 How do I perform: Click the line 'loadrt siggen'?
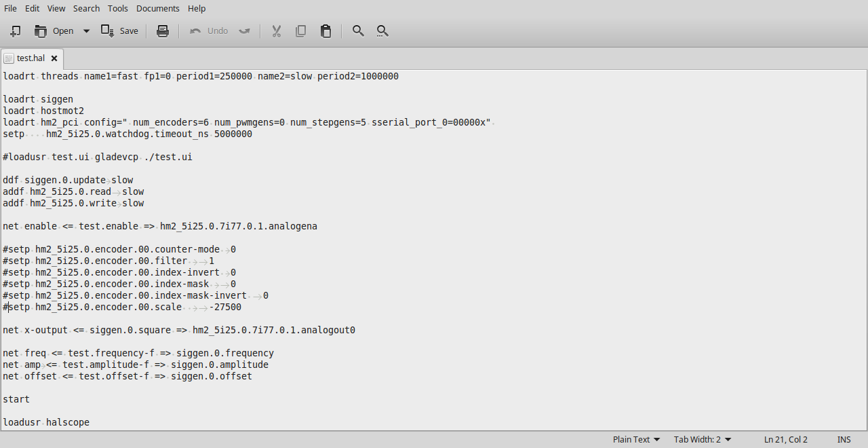[x=38, y=99]
